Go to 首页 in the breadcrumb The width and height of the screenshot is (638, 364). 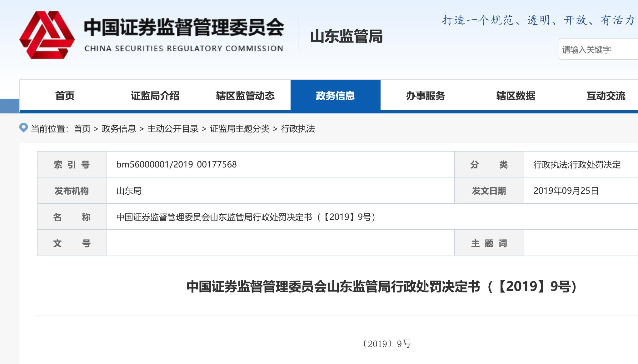point(82,129)
